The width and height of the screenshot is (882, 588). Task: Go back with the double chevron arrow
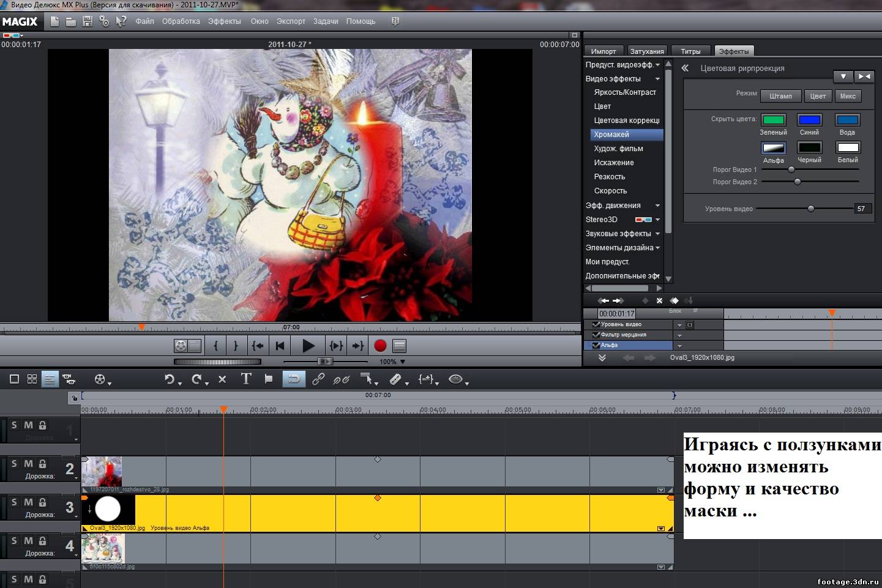(685, 69)
